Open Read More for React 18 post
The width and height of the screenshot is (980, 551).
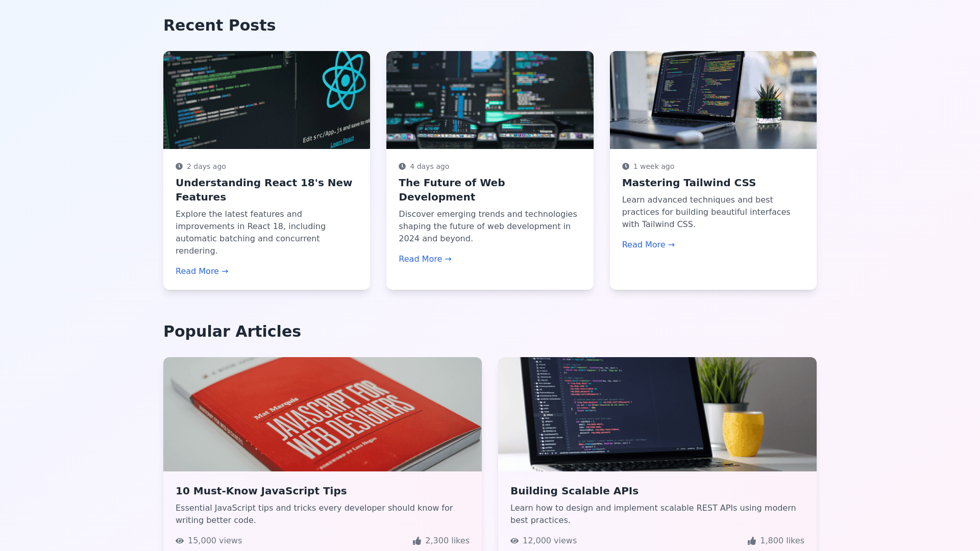[x=202, y=271]
